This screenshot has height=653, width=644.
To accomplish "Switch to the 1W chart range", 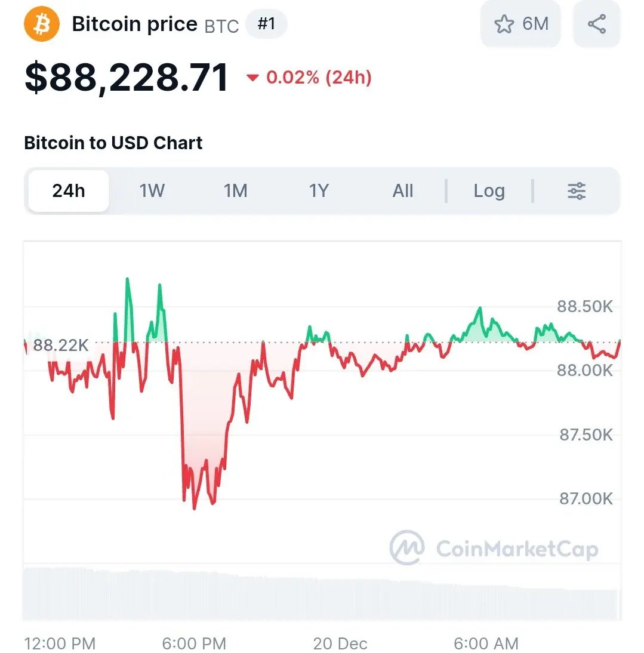I will [x=152, y=191].
